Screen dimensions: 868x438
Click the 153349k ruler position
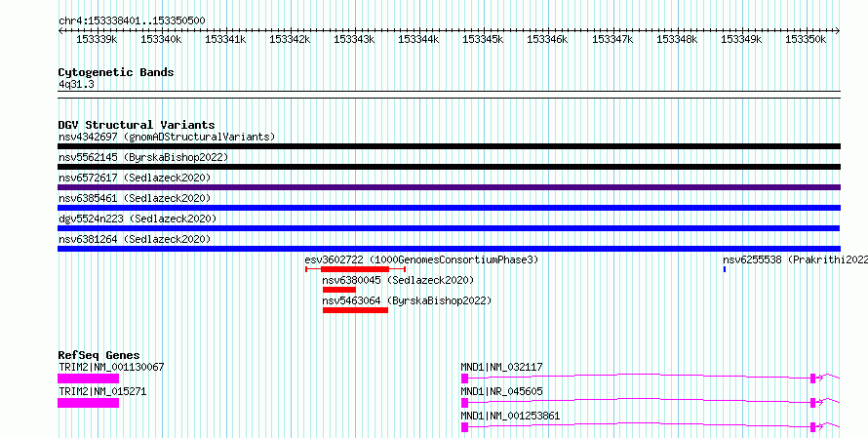pyautogui.click(x=741, y=39)
